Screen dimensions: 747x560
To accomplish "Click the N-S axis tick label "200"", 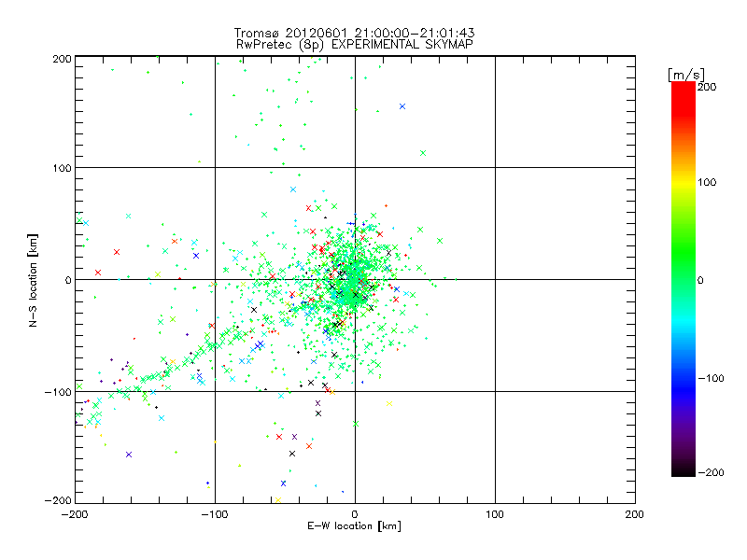I will click(x=62, y=59).
